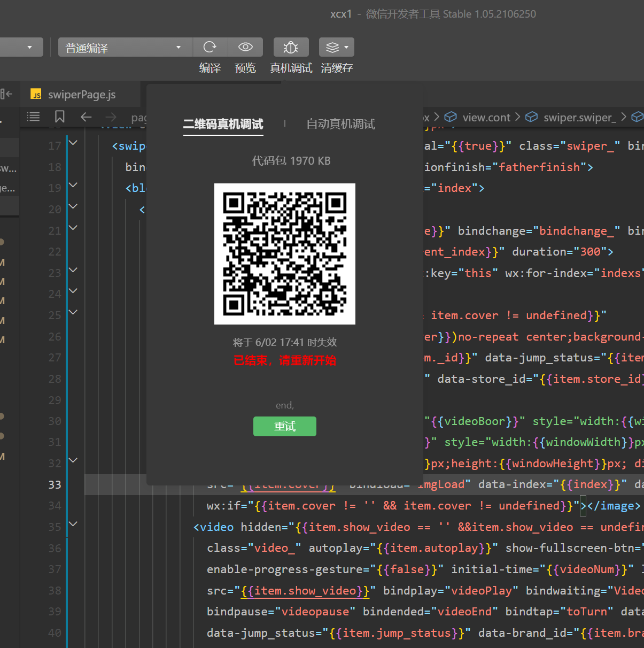
Task: Click the real-device debug bug icon
Action: coord(291,47)
